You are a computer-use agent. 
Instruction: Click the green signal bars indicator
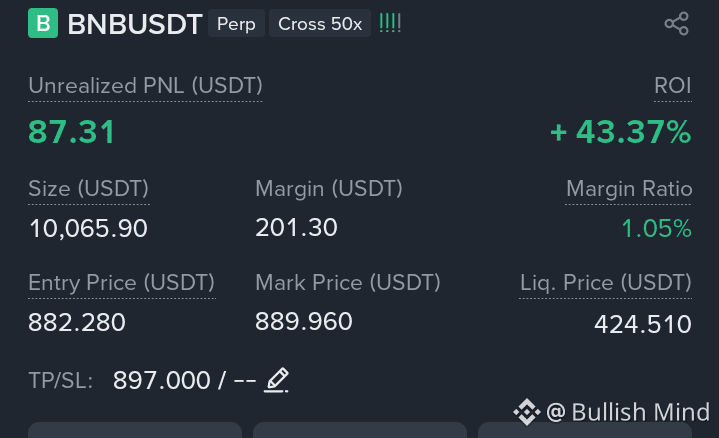pos(390,23)
